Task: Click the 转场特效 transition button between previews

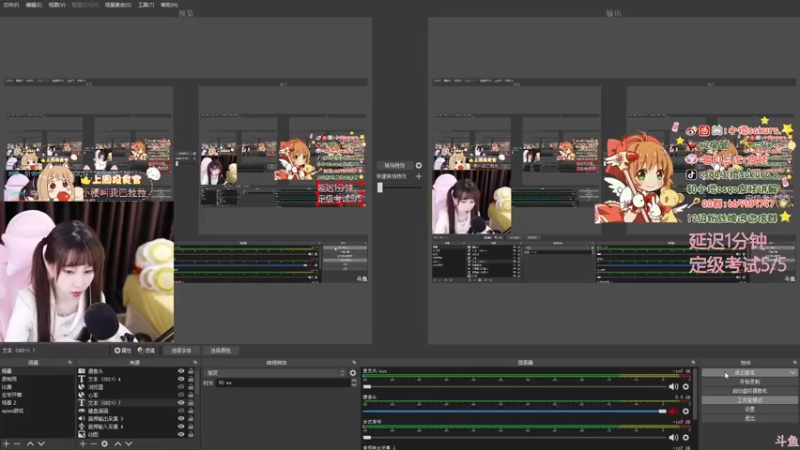Action: [394, 165]
